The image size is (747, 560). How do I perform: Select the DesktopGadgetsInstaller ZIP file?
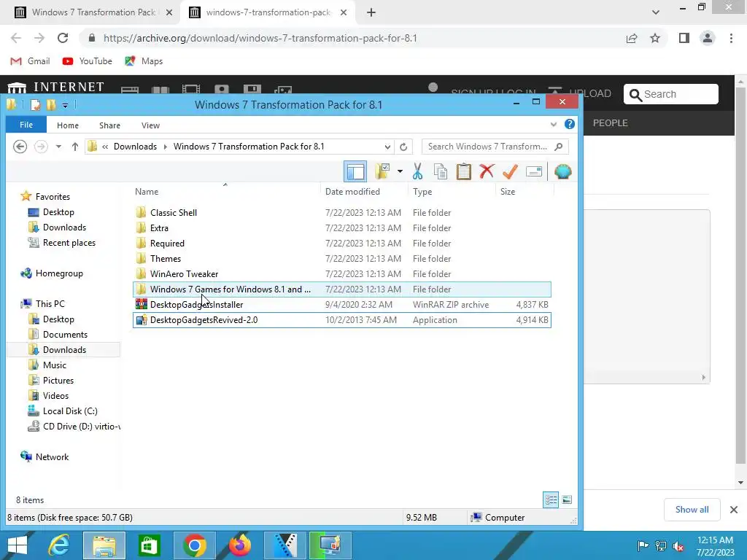pyautogui.click(x=342, y=304)
